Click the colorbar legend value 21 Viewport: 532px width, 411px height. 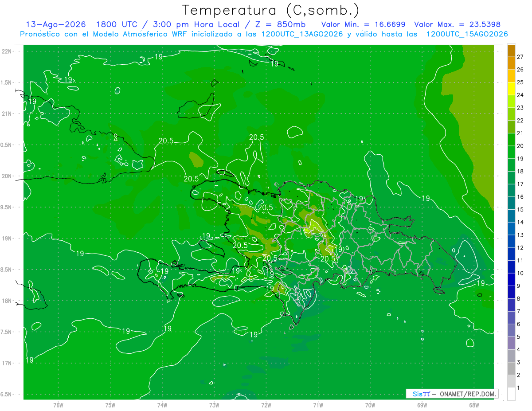click(520, 133)
